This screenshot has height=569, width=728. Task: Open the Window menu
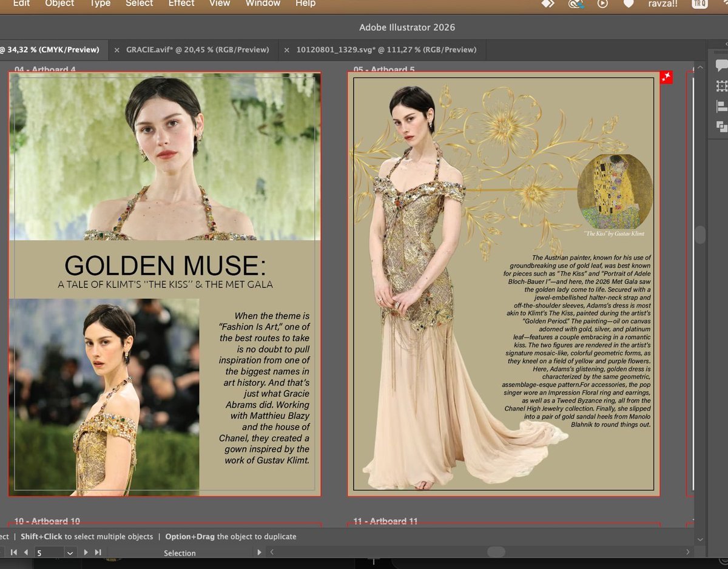coord(263,3)
